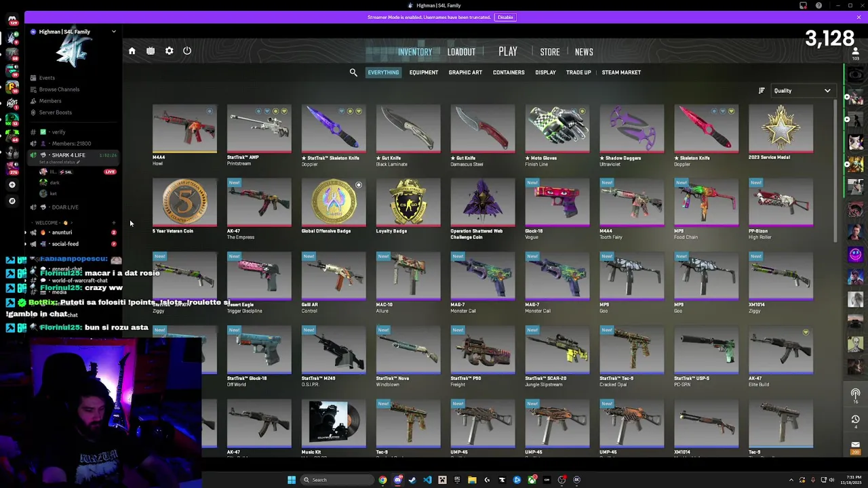Select the Shadow Daggers Ultraviolet item
Screen dimensions: 868x488
click(632, 136)
